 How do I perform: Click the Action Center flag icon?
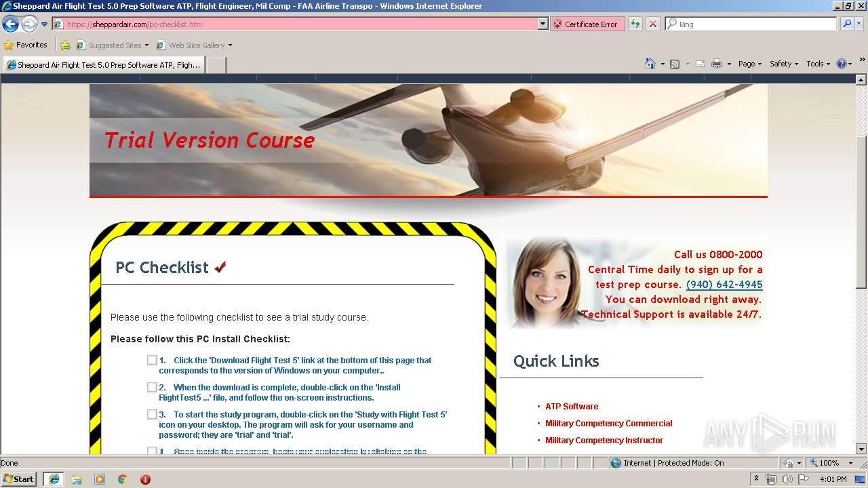(804, 479)
